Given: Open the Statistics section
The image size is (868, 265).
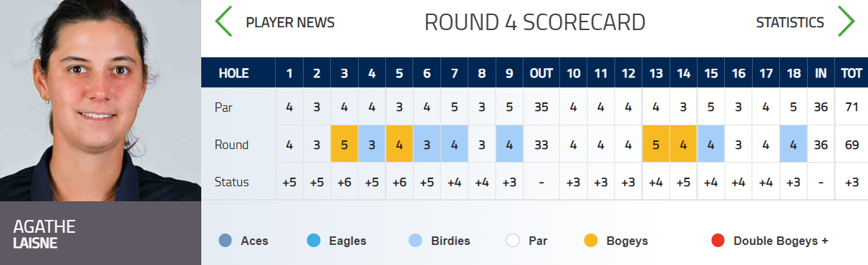Looking at the screenshot, I should tap(790, 22).
